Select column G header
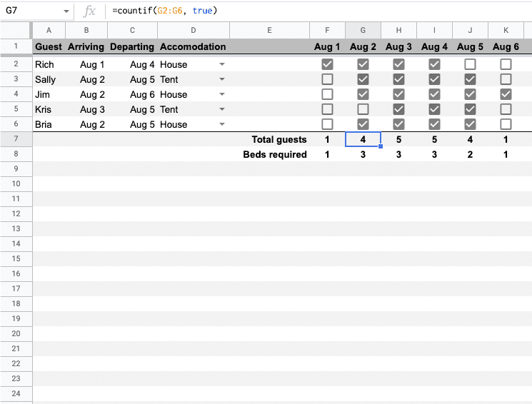This screenshot has width=532, height=404. click(x=363, y=31)
